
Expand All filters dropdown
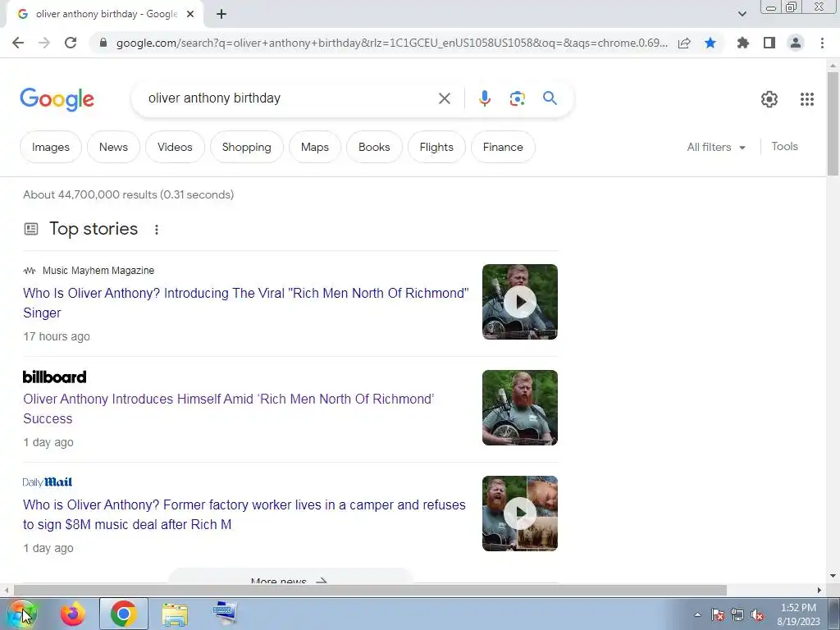pos(716,147)
